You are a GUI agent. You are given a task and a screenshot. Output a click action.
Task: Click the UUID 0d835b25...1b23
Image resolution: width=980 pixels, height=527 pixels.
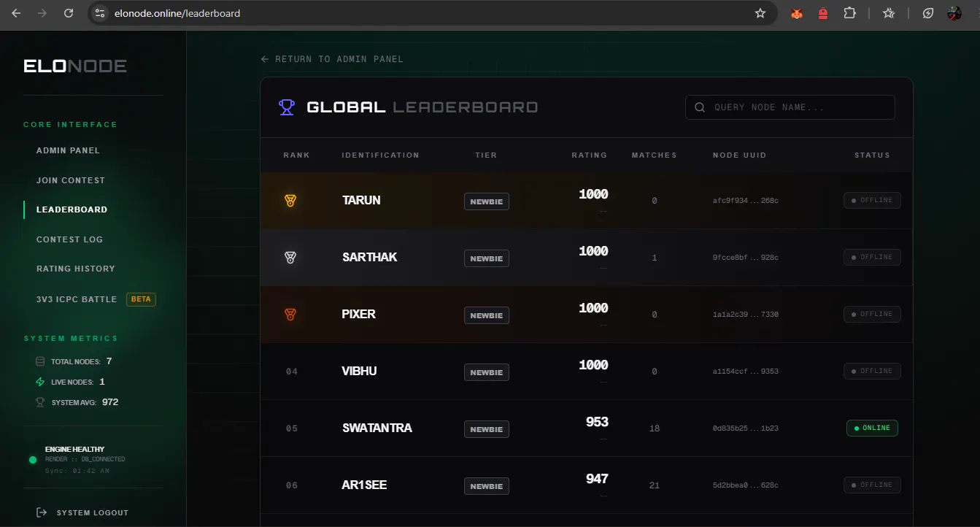(746, 428)
